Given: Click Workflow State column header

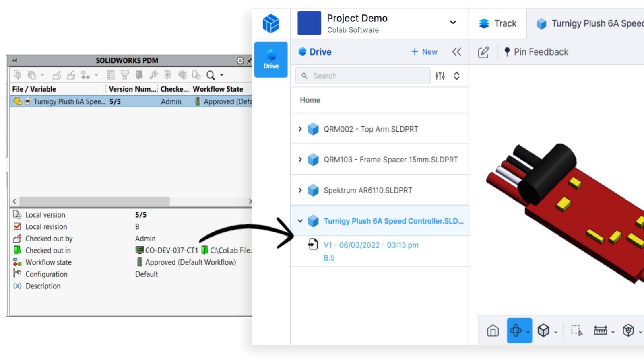Looking at the screenshot, I should pos(218,89).
